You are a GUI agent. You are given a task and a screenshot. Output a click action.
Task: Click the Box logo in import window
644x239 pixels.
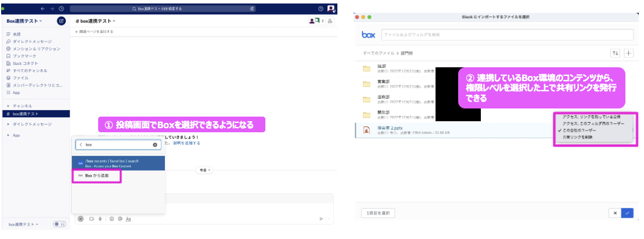pos(368,35)
